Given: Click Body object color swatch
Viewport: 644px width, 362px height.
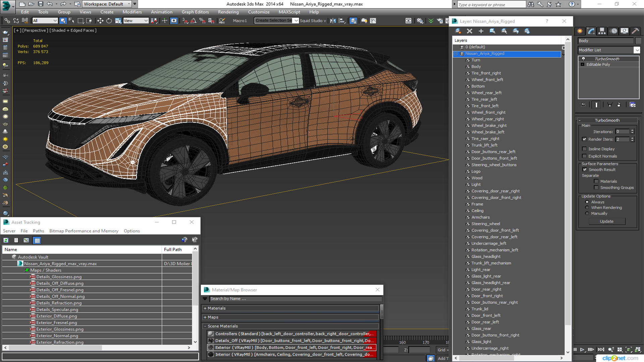Looking at the screenshot, I should click(638, 41).
